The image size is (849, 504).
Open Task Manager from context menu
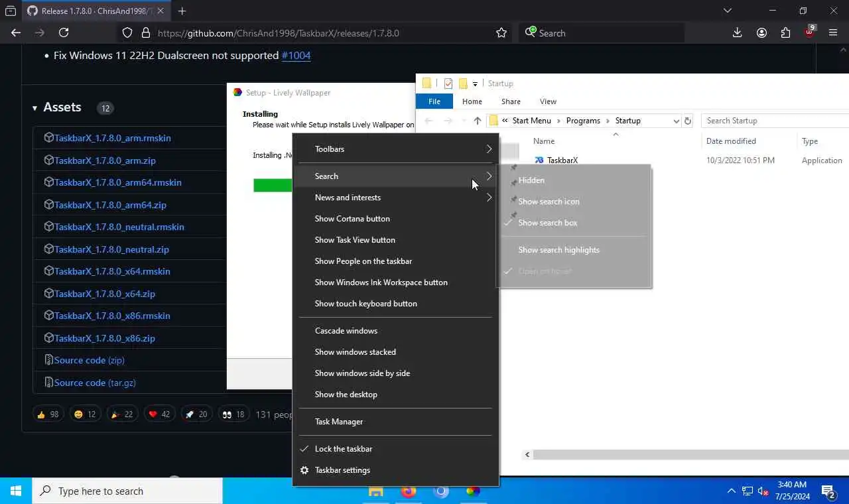395,422
